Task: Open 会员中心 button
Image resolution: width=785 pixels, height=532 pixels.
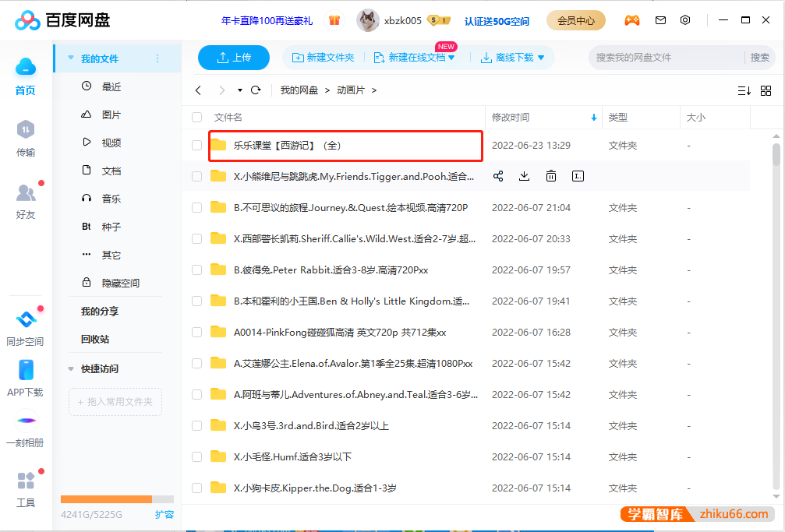Action: [576, 20]
